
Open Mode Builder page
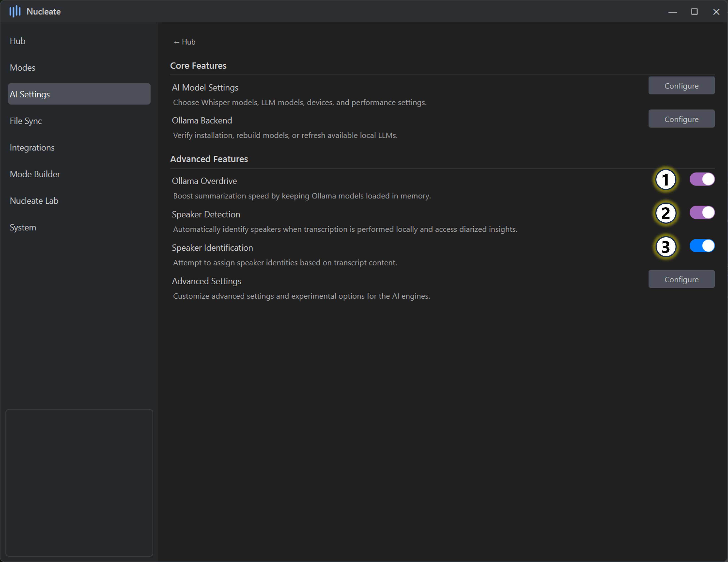(35, 174)
